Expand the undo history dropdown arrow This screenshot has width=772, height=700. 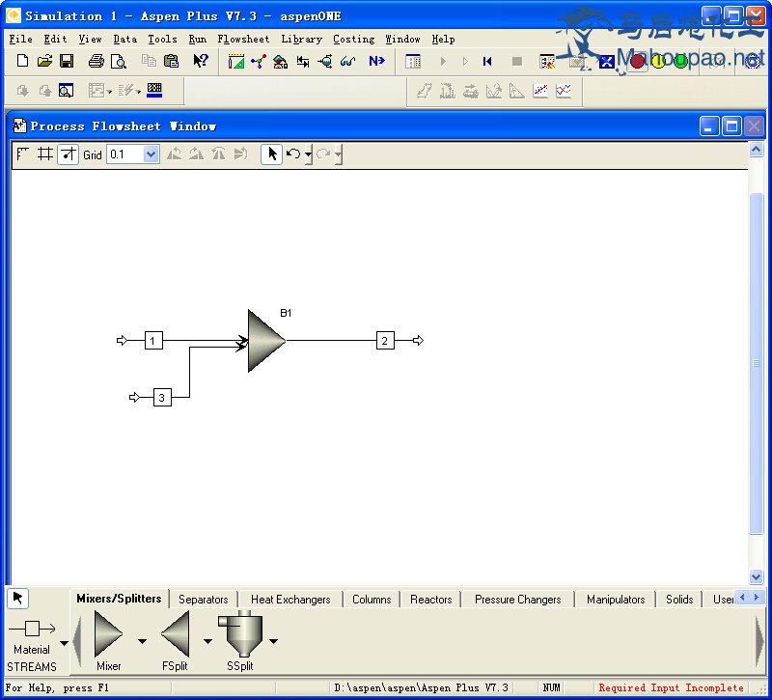tap(309, 154)
